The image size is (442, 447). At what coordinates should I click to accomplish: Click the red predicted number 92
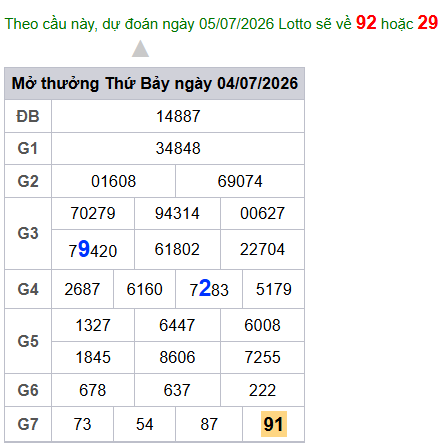click(x=366, y=23)
